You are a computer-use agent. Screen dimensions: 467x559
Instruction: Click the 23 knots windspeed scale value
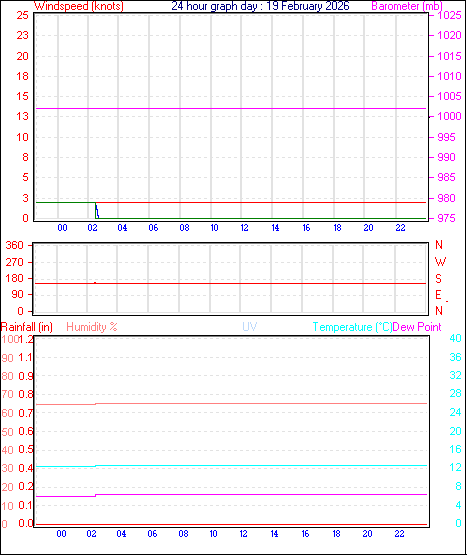point(22,35)
